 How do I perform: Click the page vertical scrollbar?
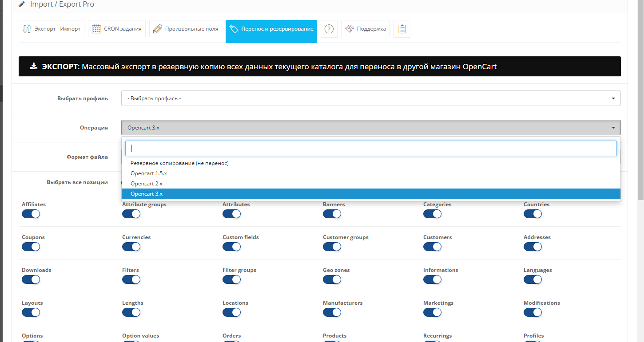tap(640, 100)
